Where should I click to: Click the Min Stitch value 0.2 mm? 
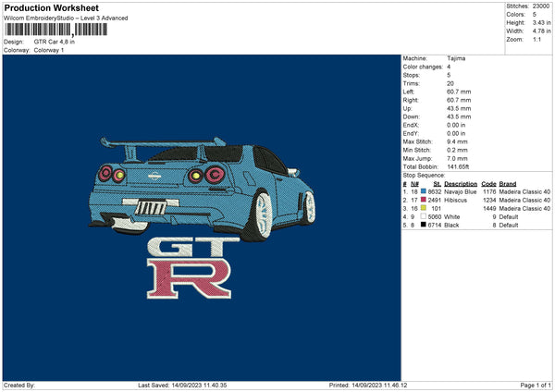pos(457,150)
